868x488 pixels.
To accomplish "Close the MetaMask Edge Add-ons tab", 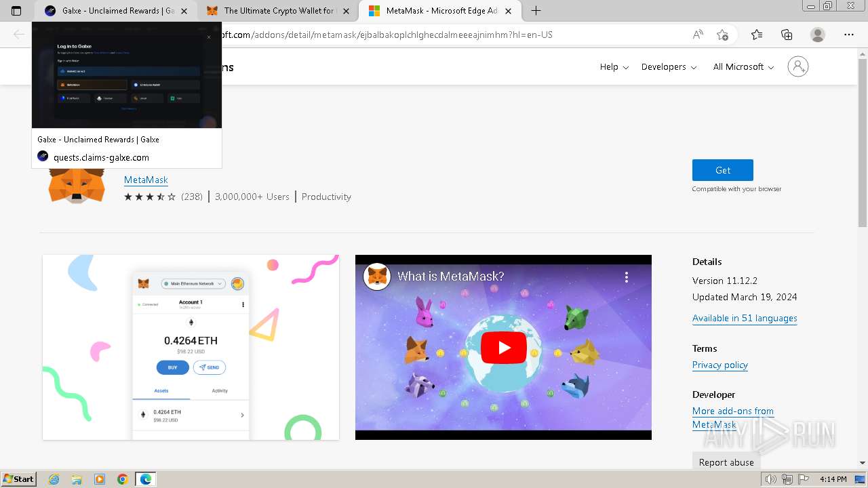I will point(508,11).
